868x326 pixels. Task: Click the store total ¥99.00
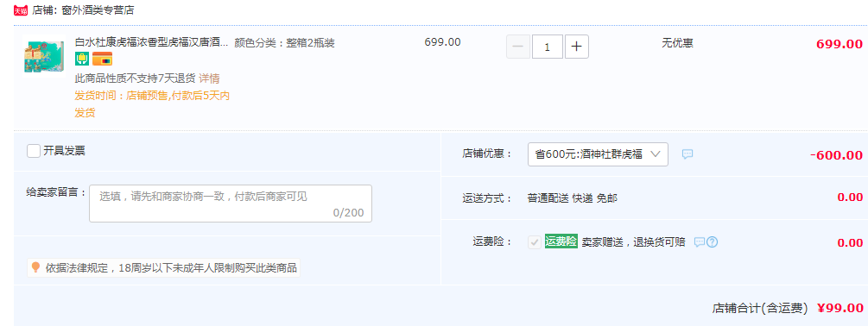click(839, 308)
